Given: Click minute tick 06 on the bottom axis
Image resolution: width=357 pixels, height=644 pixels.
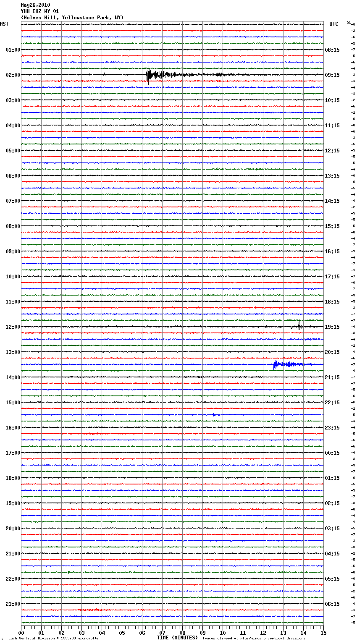Looking at the screenshot, I should [x=142, y=632].
